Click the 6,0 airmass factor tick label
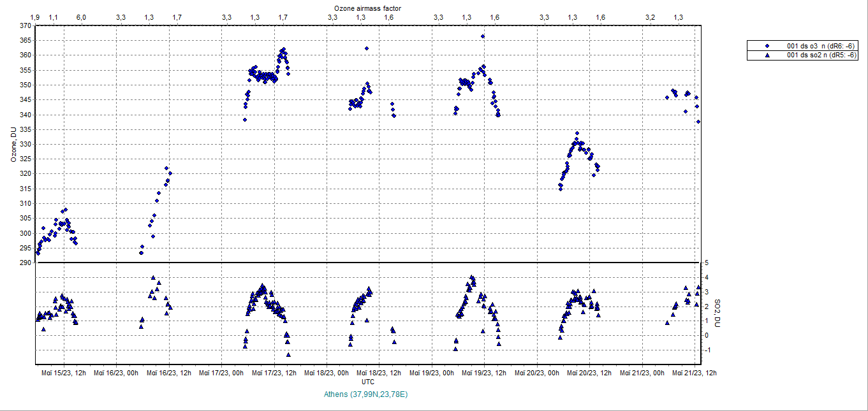 click(81, 17)
